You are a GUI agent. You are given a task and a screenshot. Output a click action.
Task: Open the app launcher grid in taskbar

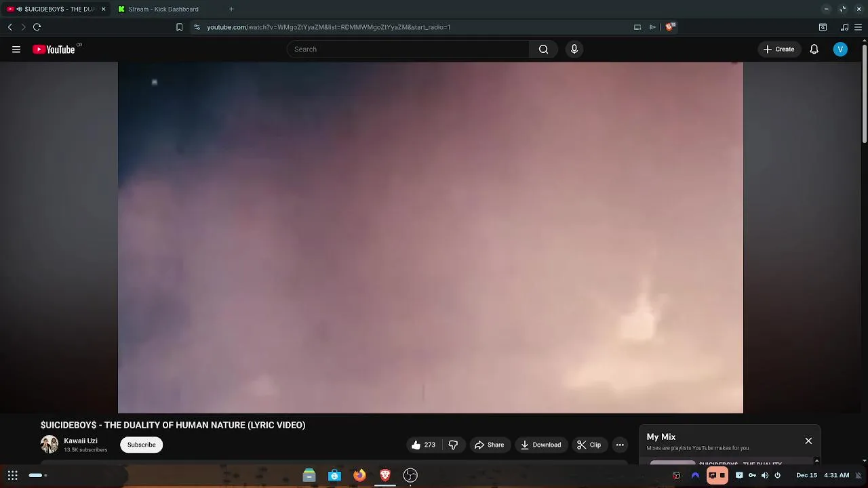(13, 475)
